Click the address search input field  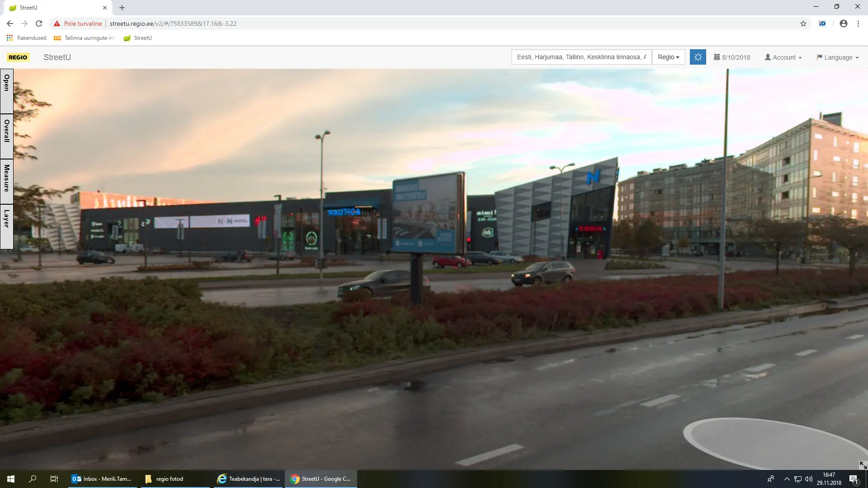point(581,57)
